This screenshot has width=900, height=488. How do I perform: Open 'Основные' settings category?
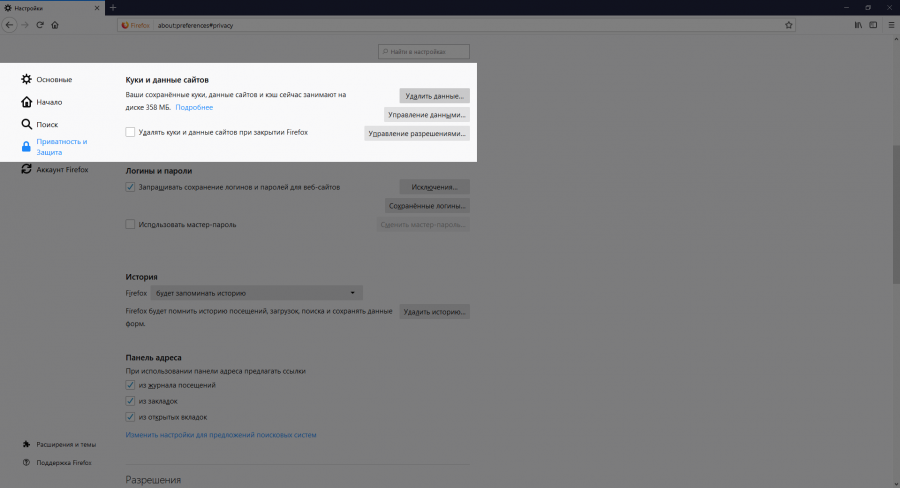(53, 79)
